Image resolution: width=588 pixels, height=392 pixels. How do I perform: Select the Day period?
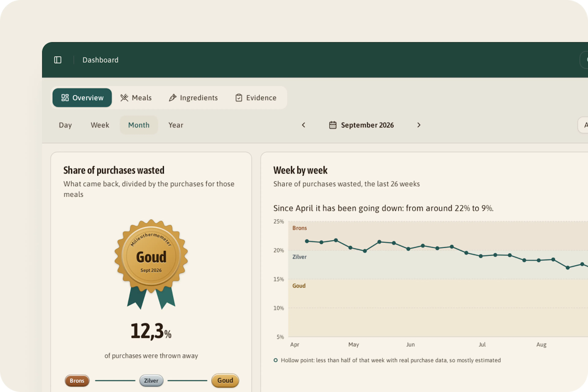pos(65,125)
